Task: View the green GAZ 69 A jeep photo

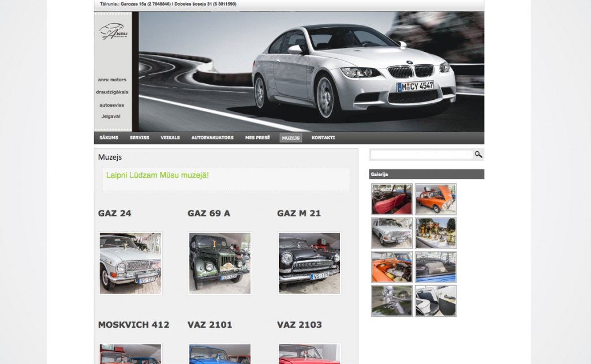Action: 220,263
